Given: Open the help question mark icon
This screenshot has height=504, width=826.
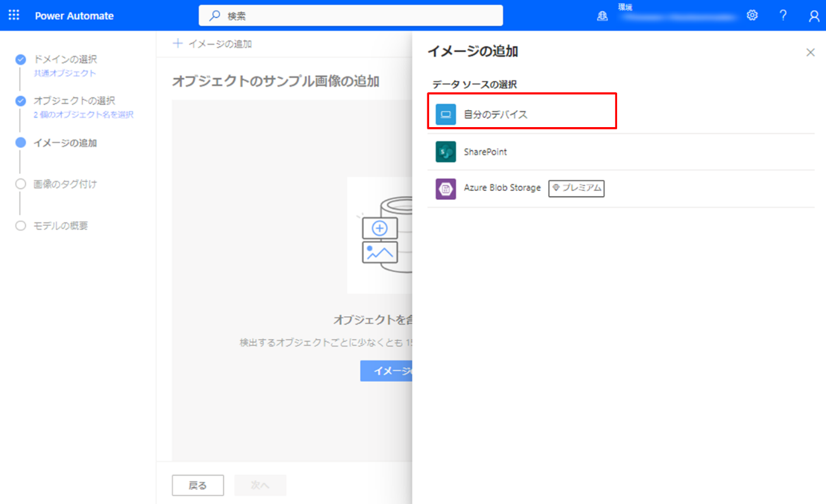Looking at the screenshot, I should pyautogui.click(x=783, y=15).
